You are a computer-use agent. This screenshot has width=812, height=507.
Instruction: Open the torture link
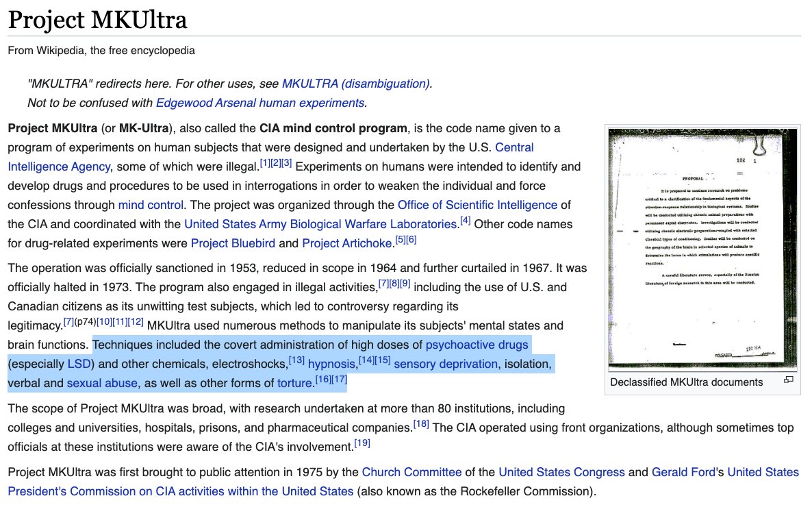(294, 383)
